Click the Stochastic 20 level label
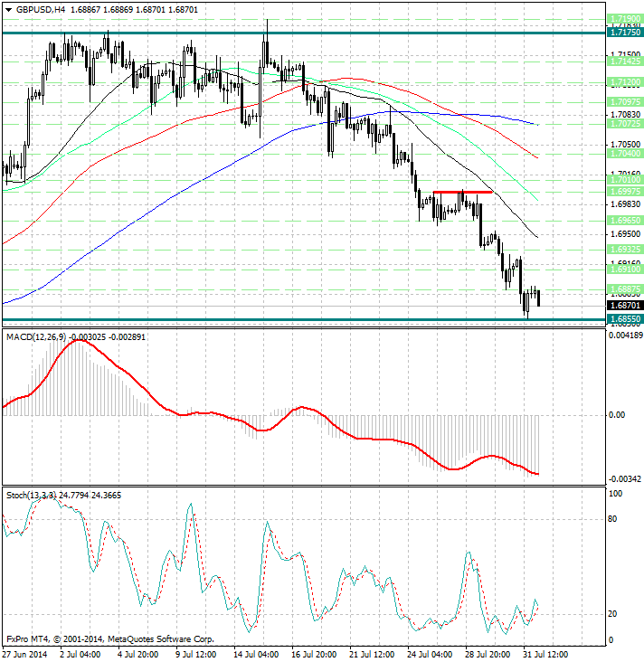 pyautogui.click(x=612, y=614)
